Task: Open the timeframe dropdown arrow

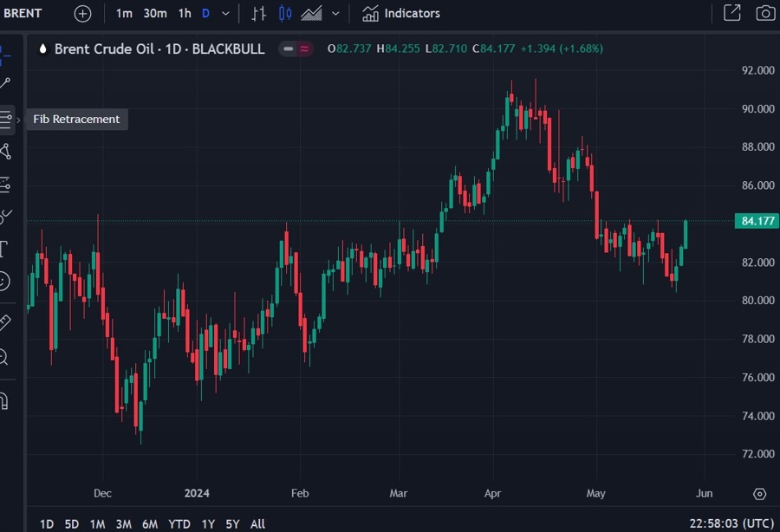Action: click(225, 13)
